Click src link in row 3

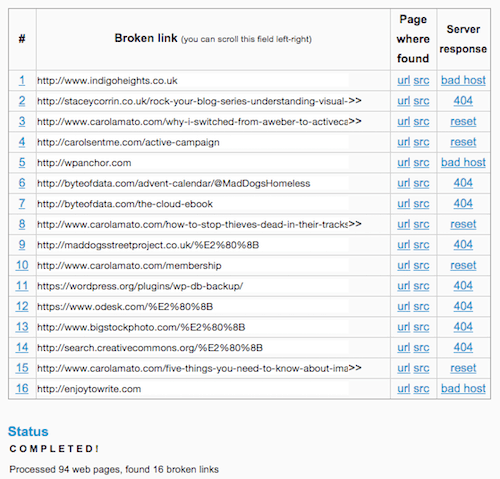(421, 121)
